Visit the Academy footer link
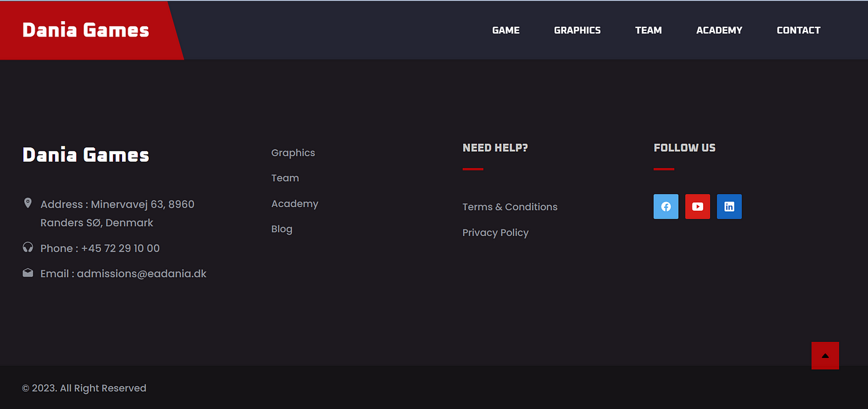Screen dimensions: 868x409 pyautogui.click(x=294, y=204)
